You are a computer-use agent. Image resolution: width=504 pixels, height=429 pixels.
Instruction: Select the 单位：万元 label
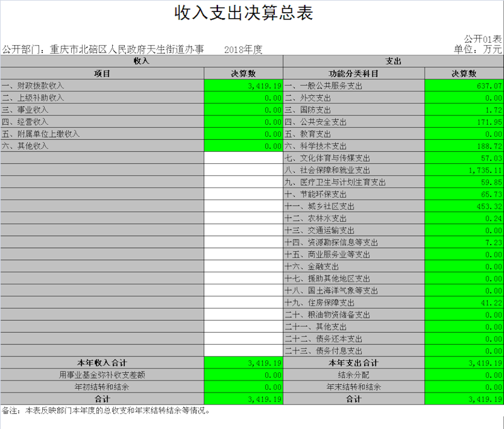coord(478,49)
